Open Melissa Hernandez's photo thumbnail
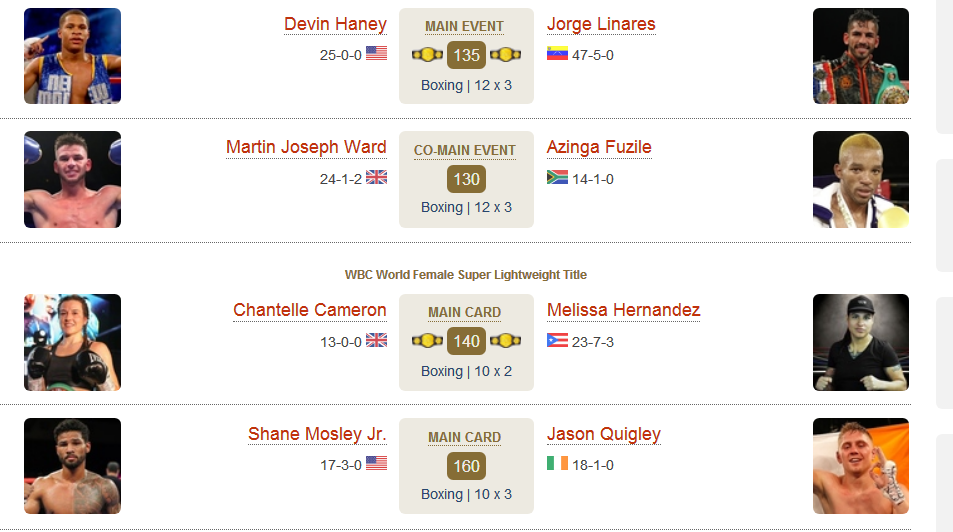 pyautogui.click(x=861, y=342)
